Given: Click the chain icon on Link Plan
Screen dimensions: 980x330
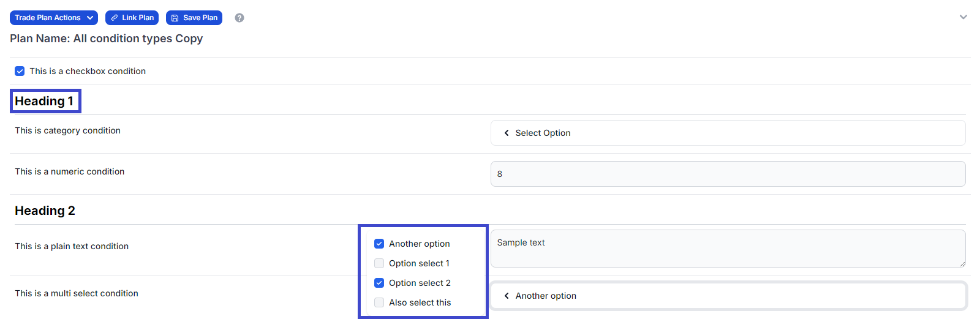Looking at the screenshot, I should point(115,18).
